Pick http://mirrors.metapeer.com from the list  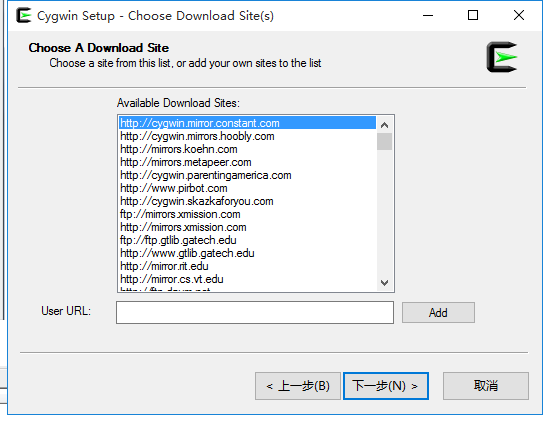click(247, 162)
